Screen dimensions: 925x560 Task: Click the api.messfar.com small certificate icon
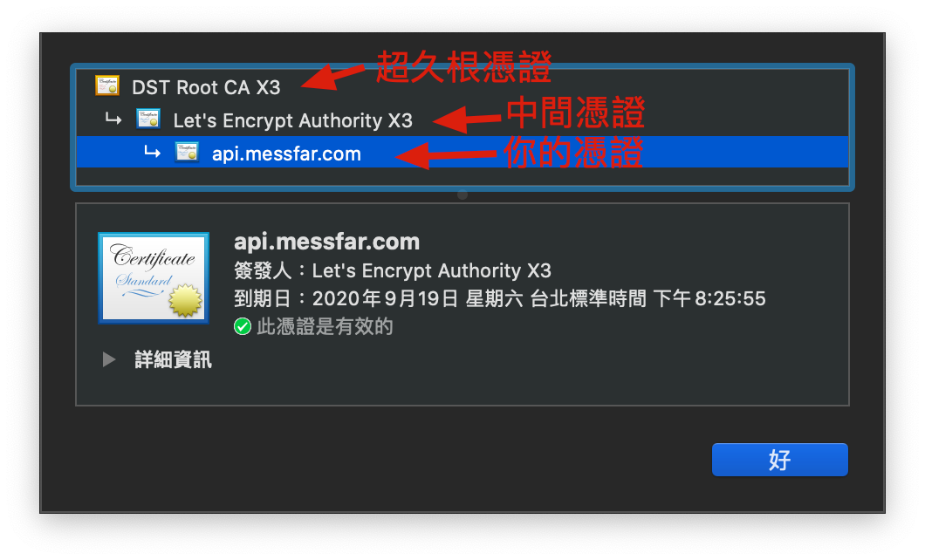pyautogui.click(x=187, y=152)
